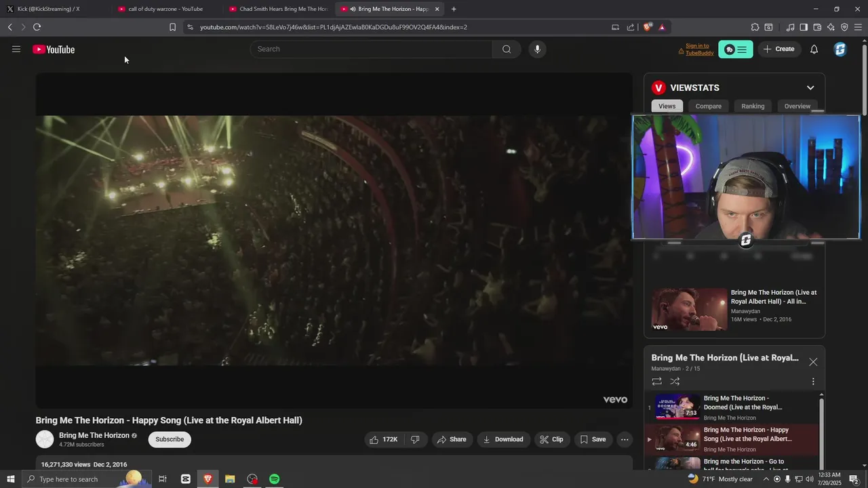Like the video with thumbs up
Viewport: 868px width, 488px height.
(384, 439)
